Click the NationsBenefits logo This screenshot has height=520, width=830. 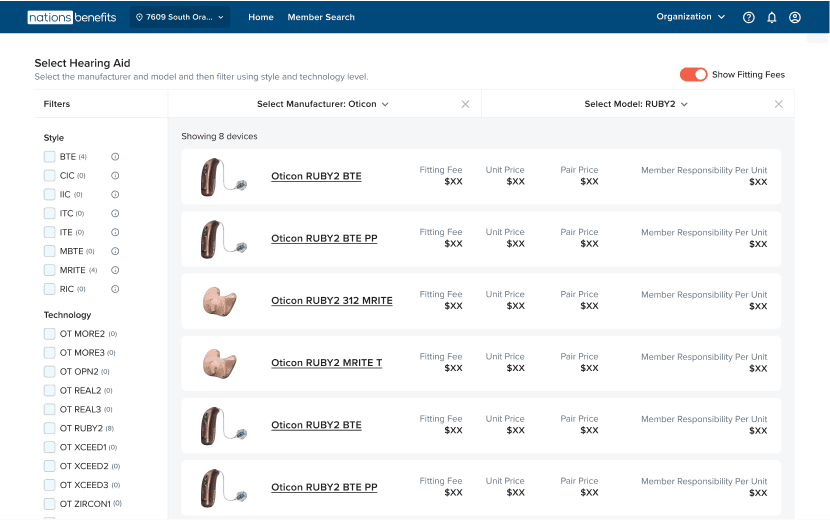72,17
